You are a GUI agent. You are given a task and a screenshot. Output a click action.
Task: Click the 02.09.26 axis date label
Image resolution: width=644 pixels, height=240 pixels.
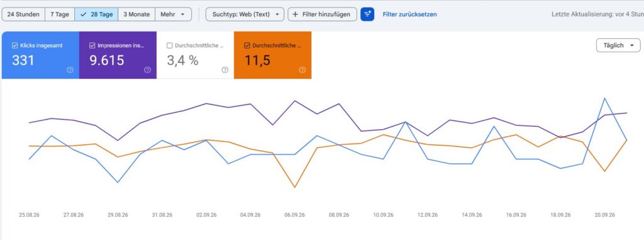point(206,215)
